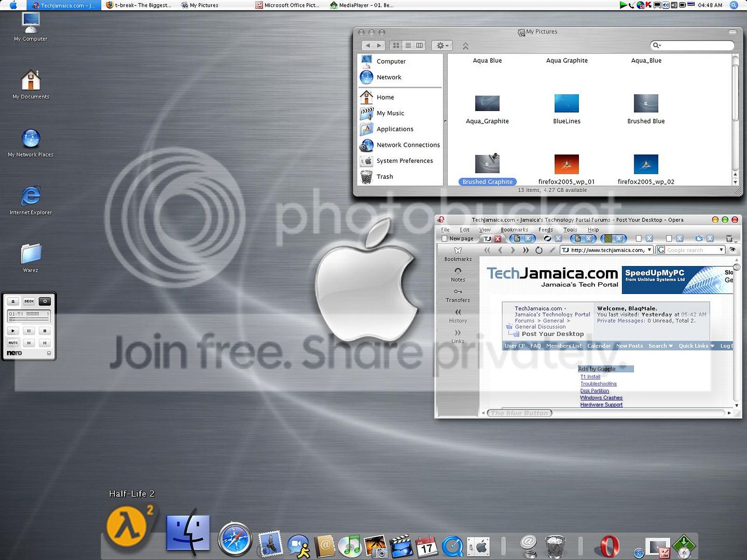
Task: Open My Network Places desktop icon
Action: point(31,143)
